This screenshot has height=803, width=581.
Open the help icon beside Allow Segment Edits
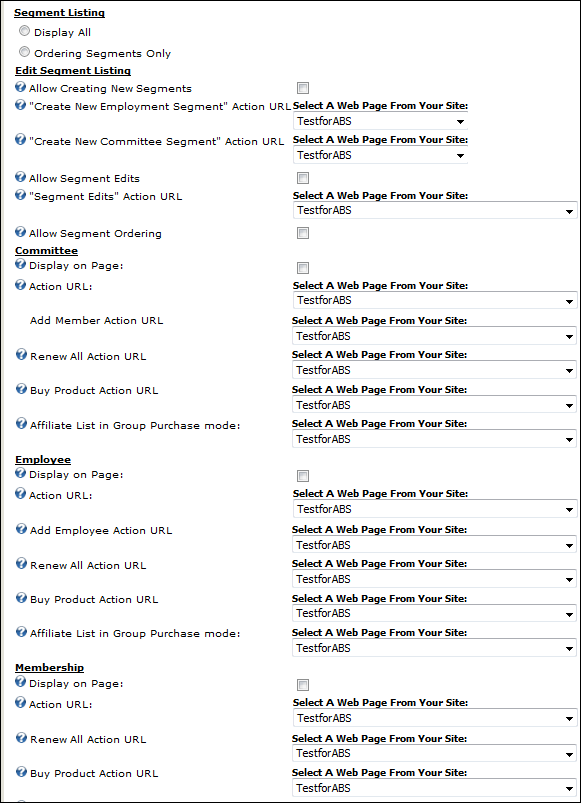(20, 177)
